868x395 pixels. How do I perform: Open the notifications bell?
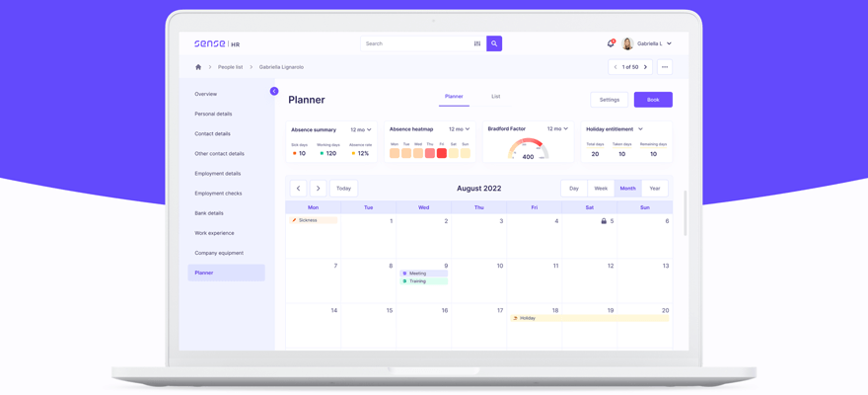[x=611, y=43]
